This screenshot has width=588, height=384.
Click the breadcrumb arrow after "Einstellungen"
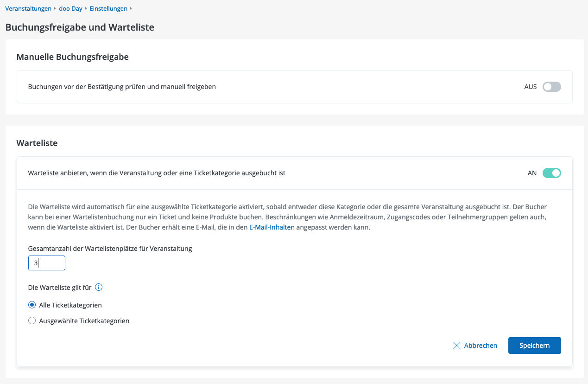pyautogui.click(x=131, y=9)
